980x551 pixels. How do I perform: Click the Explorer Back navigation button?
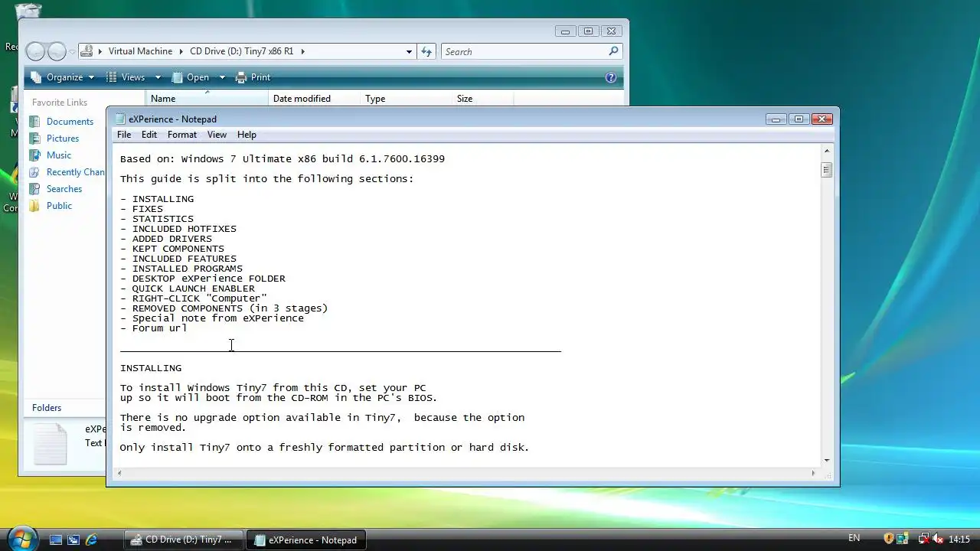(x=35, y=51)
